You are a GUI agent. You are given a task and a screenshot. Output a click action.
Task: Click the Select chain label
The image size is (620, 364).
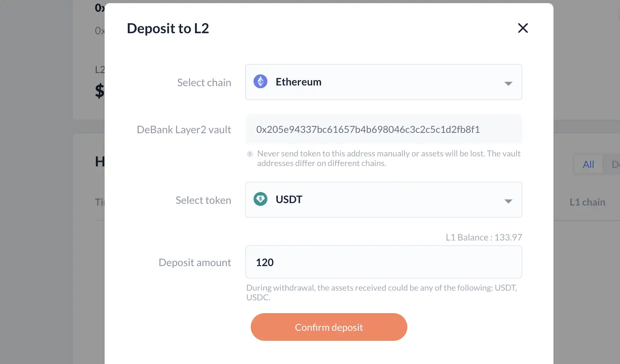pyautogui.click(x=204, y=83)
